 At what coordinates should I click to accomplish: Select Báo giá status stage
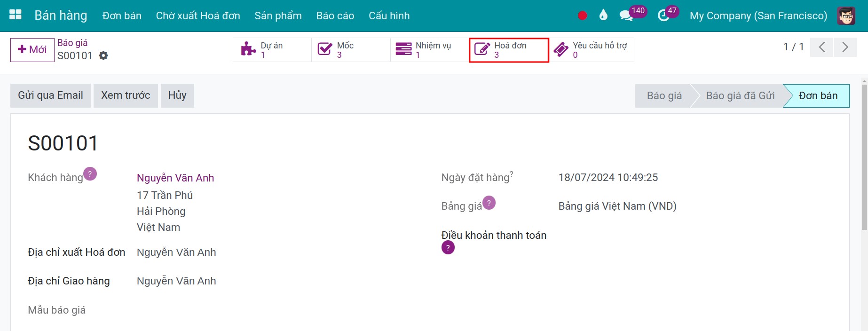[664, 96]
